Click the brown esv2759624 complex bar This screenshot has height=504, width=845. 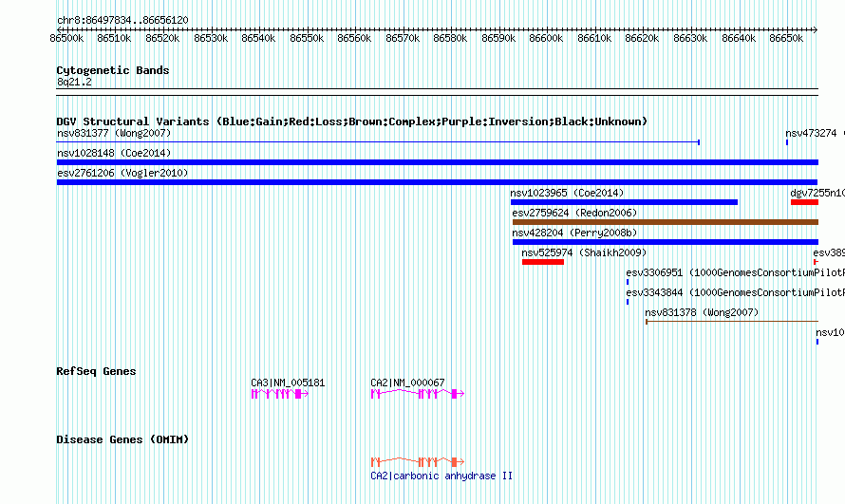point(666,222)
